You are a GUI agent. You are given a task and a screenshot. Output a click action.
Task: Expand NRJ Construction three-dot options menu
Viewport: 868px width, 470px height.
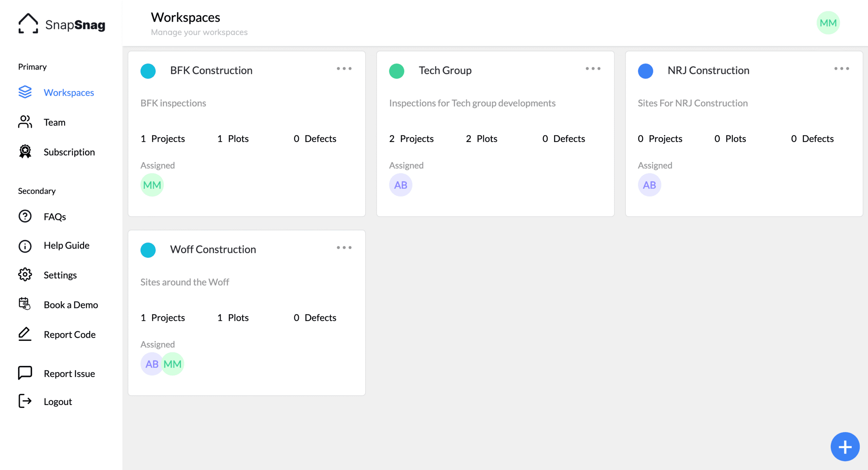click(841, 68)
